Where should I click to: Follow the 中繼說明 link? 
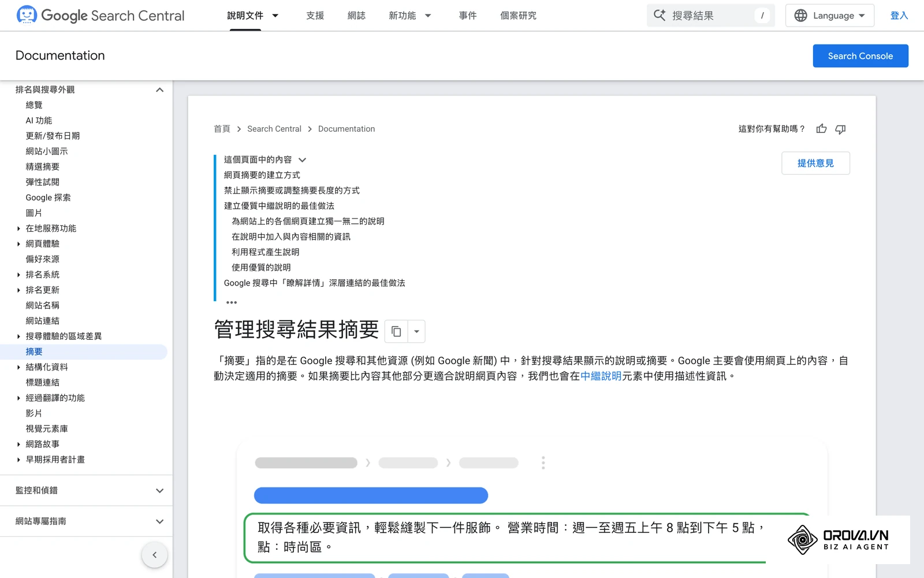(x=601, y=376)
